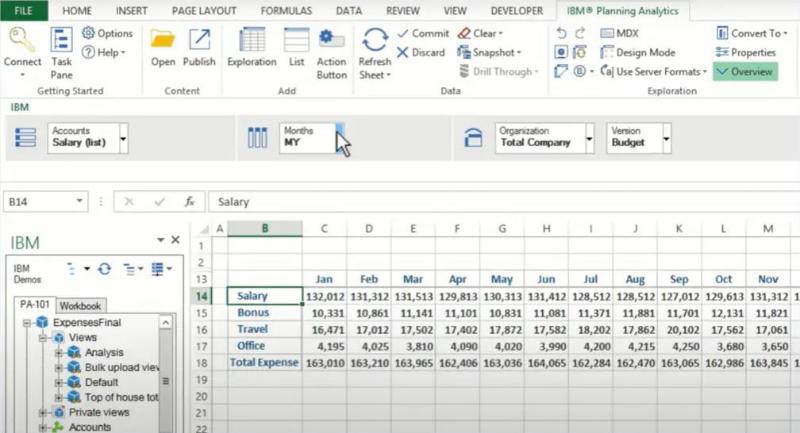Collapse the ExpensesFinal cube node
Screen dimensions: 800x433
point(27,323)
